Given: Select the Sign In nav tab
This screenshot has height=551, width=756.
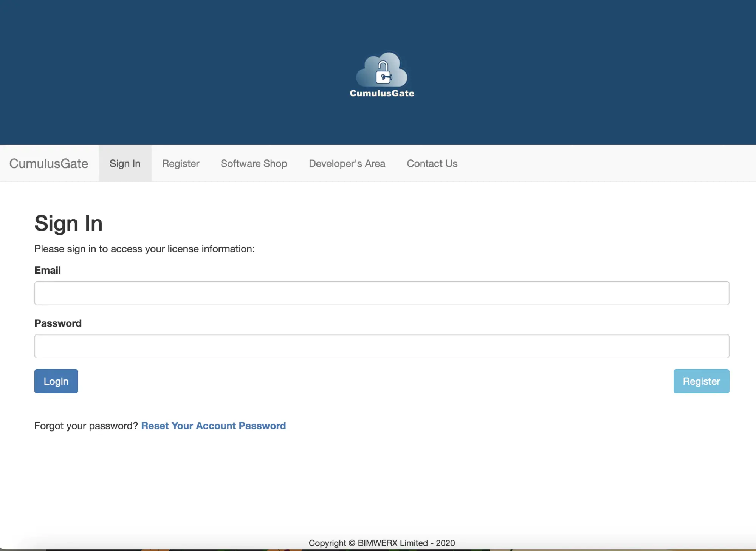Looking at the screenshot, I should point(125,164).
